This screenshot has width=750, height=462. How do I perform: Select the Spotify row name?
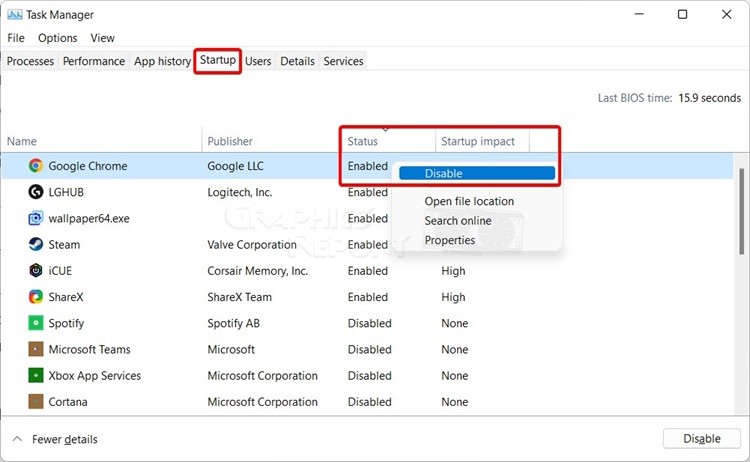pyautogui.click(x=66, y=323)
